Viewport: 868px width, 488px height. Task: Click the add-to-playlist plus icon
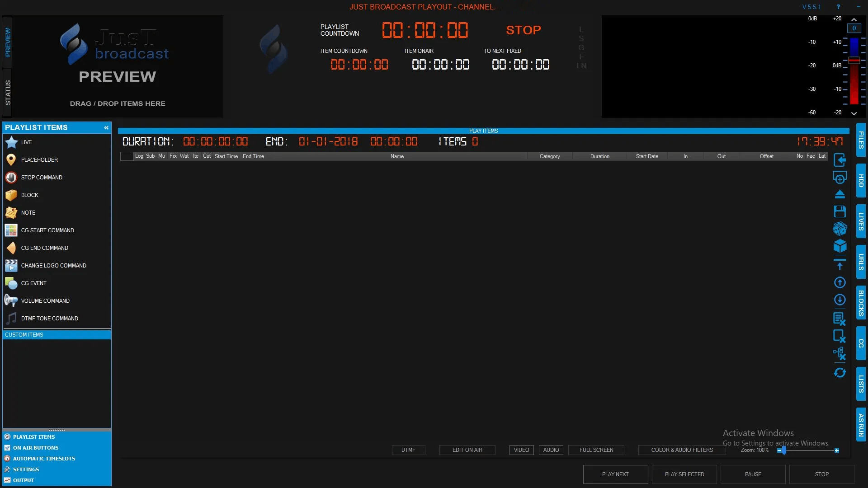click(x=840, y=178)
